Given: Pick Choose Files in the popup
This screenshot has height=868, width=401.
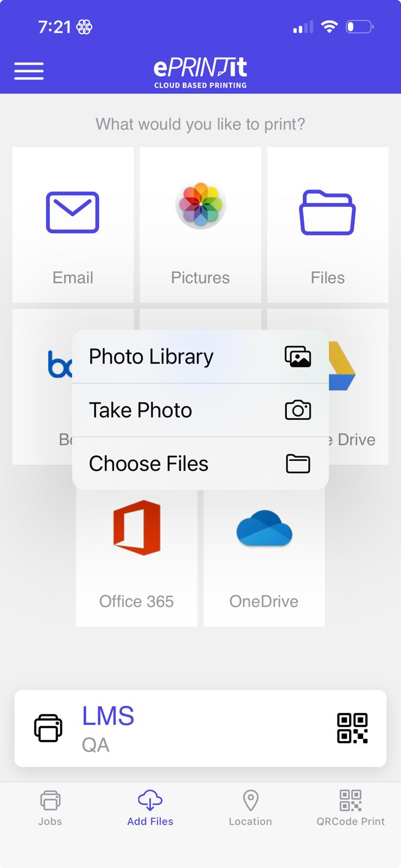Looking at the screenshot, I should pos(200,464).
